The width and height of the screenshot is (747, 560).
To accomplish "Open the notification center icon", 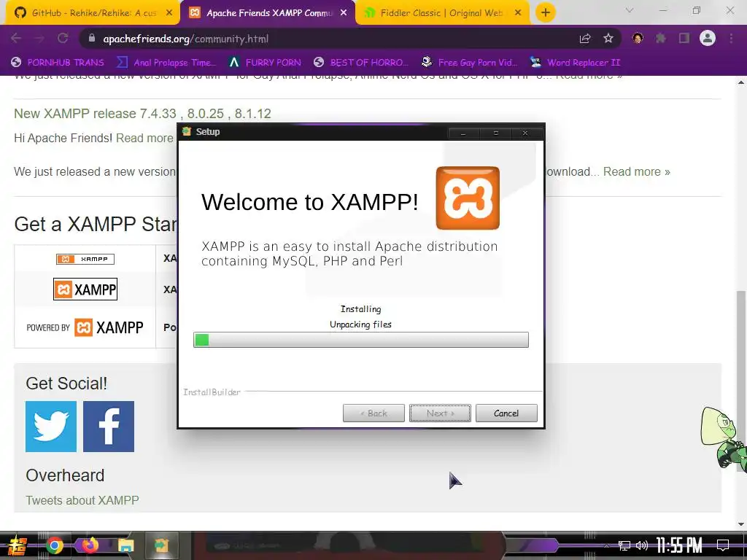I will click(x=723, y=545).
